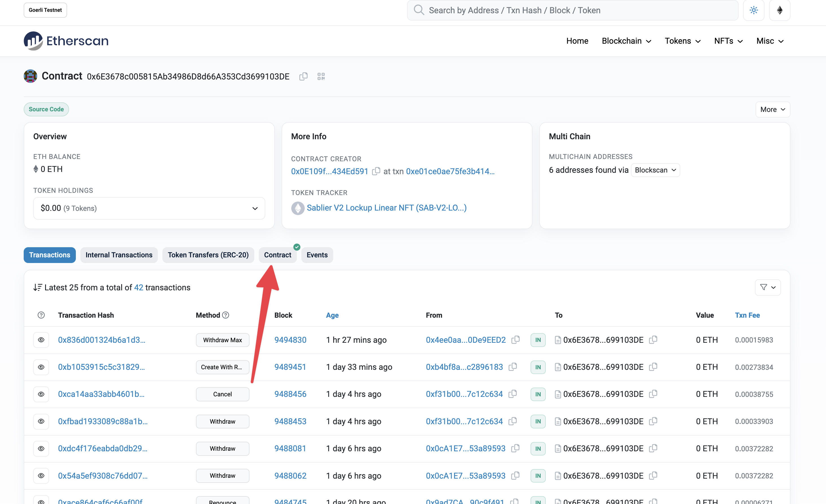Image resolution: width=826 pixels, height=504 pixels.
Task: Click Method column help icon
Action: point(226,315)
